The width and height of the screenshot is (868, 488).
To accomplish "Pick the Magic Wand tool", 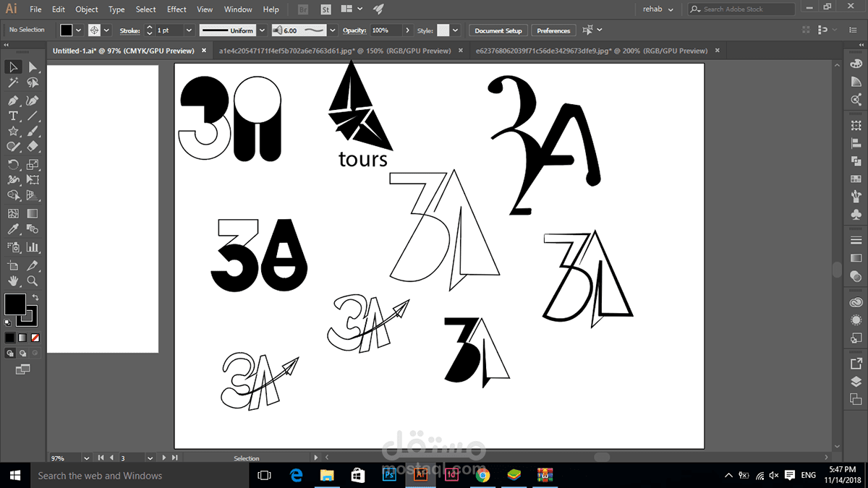I will point(13,83).
